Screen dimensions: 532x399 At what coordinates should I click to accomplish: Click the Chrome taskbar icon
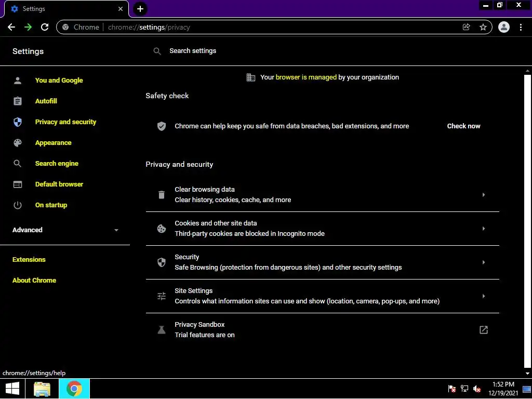(74, 389)
